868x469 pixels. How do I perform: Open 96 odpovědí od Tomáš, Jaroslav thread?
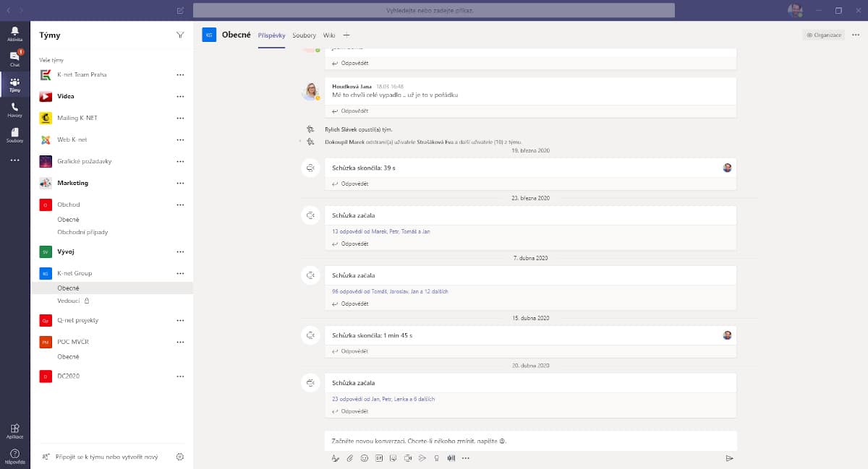pos(390,291)
